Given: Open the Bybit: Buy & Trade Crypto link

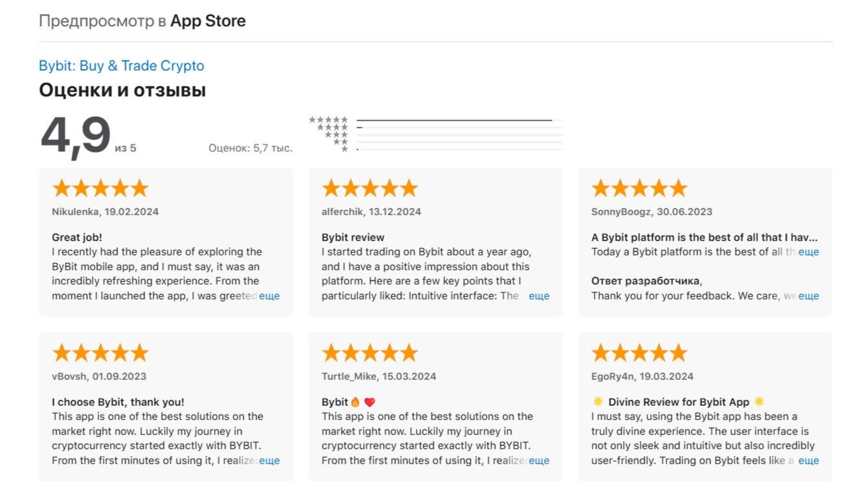Looking at the screenshot, I should (x=121, y=65).
